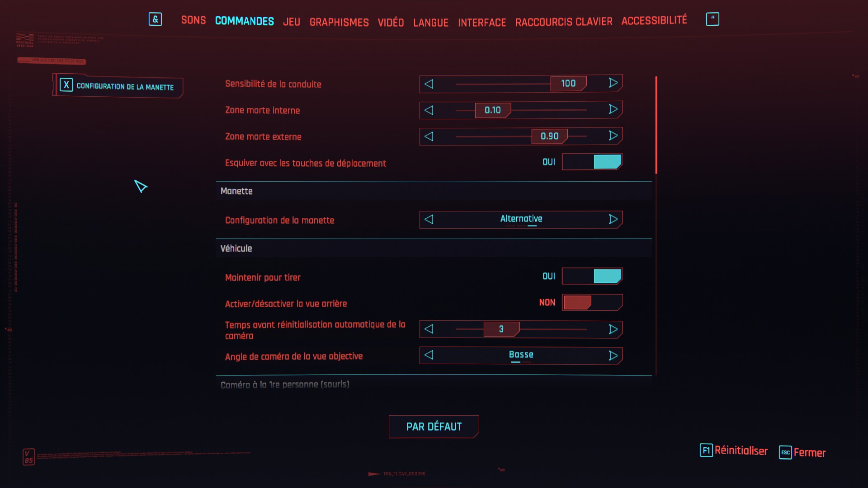Viewport: 868px width, 488px height.
Task: Enable Activer/désactiver la vue arrière toggle
Action: pos(592,302)
